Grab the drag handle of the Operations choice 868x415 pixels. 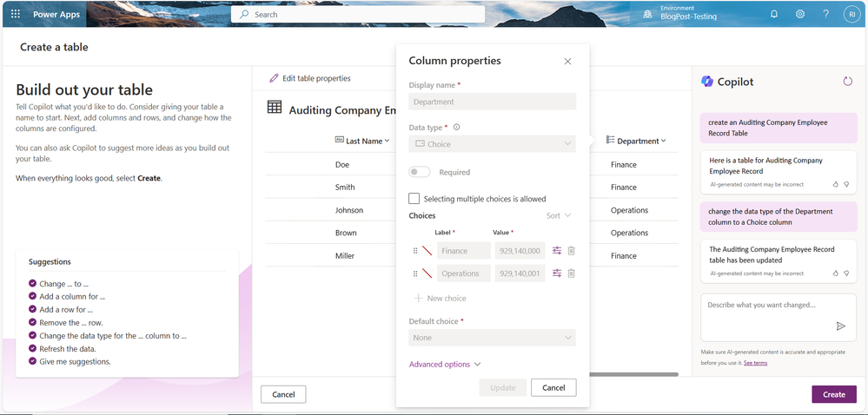[x=415, y=273]
